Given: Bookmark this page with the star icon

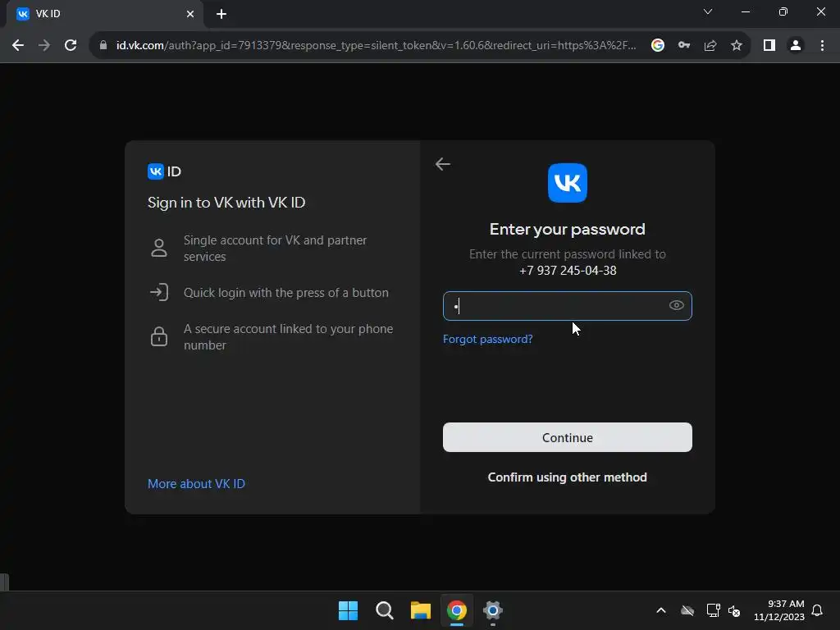Looking at the screenshot, I should (737, 46).
